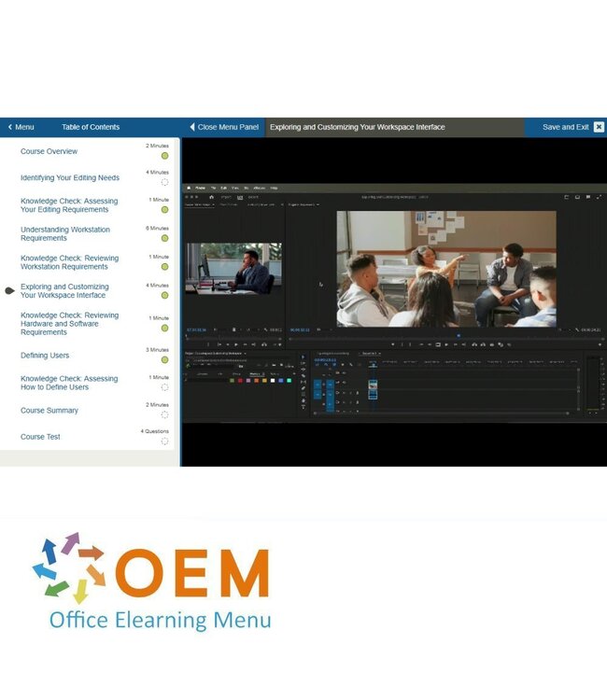Toggle Linked Selection in the timeline header
The height and width of the screenshot is (700, 607).
(334, 365)
